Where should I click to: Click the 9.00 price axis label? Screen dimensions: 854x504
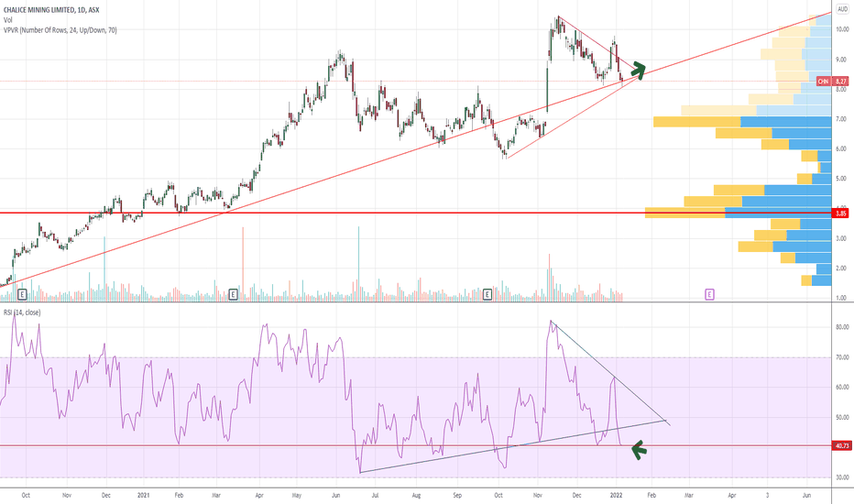pos(842,60)
